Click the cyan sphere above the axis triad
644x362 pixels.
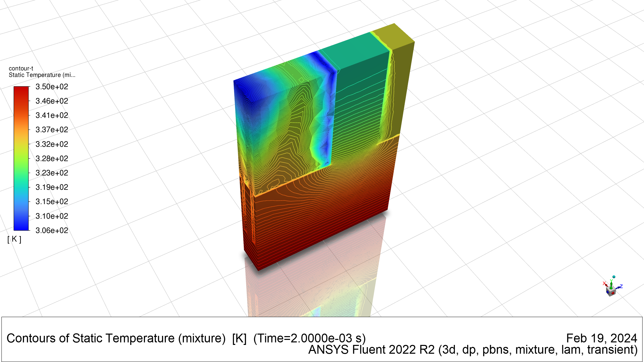click(x=614, y=277)
